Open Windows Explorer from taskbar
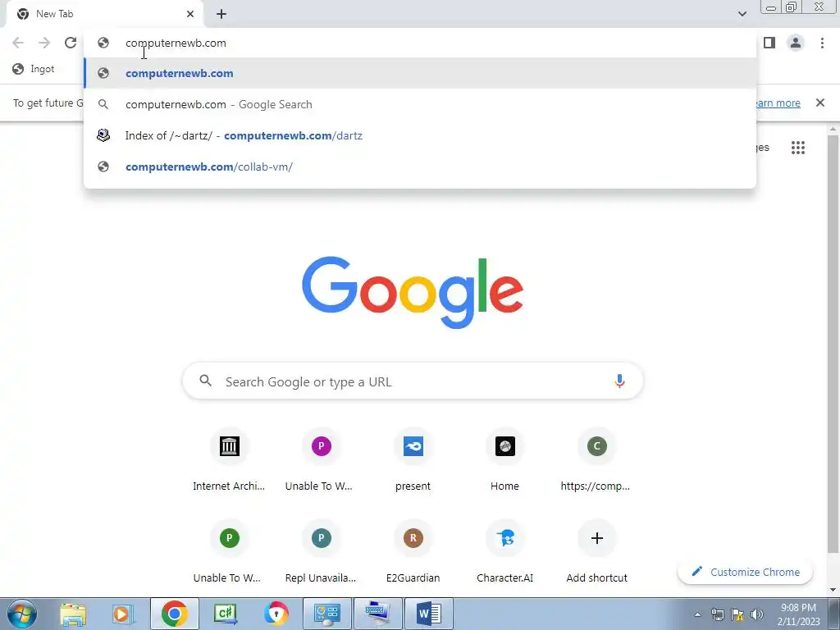Viewport: 840px width, 630px height. tap(73, 614)
